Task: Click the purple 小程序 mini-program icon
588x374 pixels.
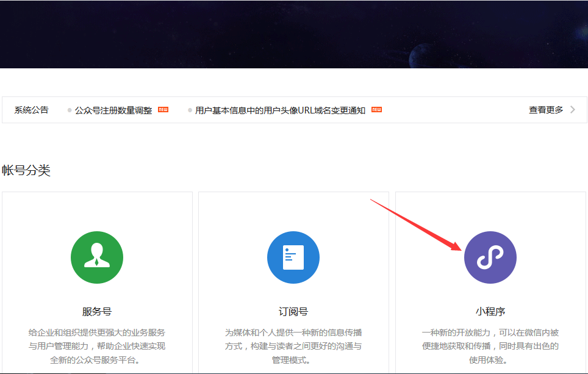Action: tap(490, 257)
